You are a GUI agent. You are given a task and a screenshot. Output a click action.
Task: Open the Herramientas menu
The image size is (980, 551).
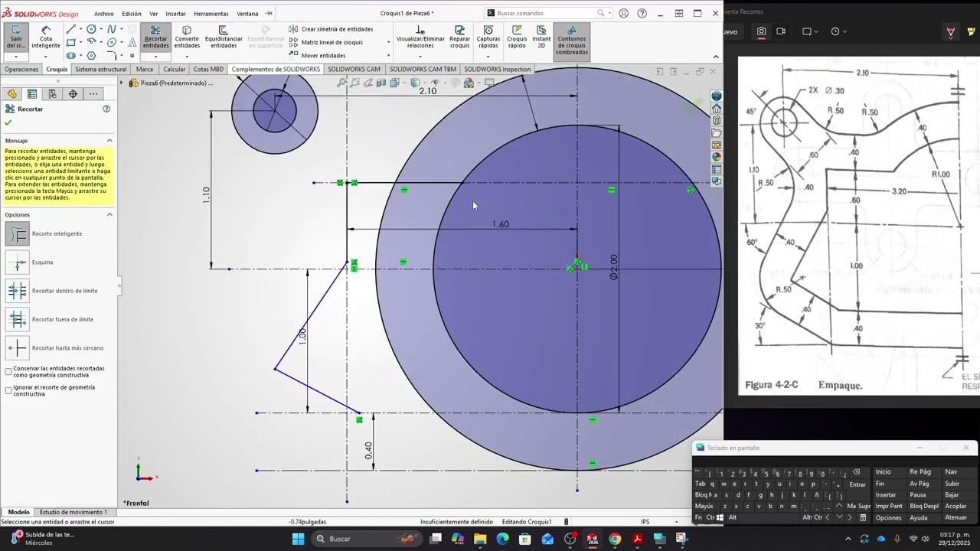click(x=211, y=14)
